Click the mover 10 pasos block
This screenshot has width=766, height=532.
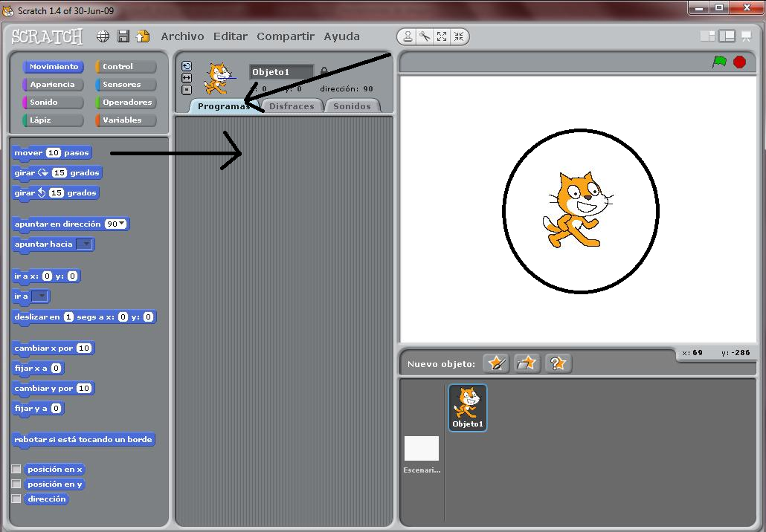click(x=51, y=153)
